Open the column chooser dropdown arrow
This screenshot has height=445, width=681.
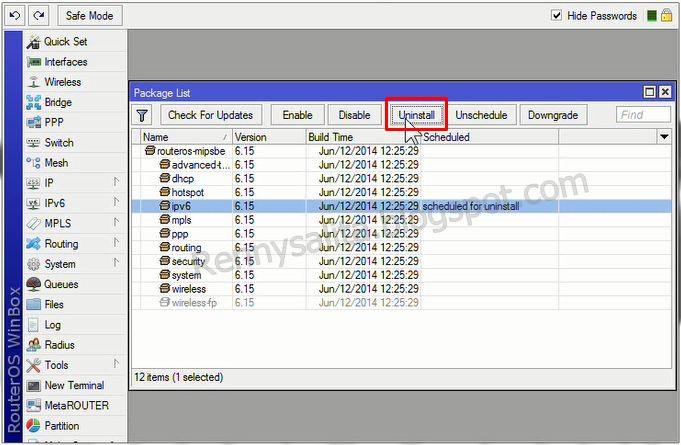(x=664, y=137)
